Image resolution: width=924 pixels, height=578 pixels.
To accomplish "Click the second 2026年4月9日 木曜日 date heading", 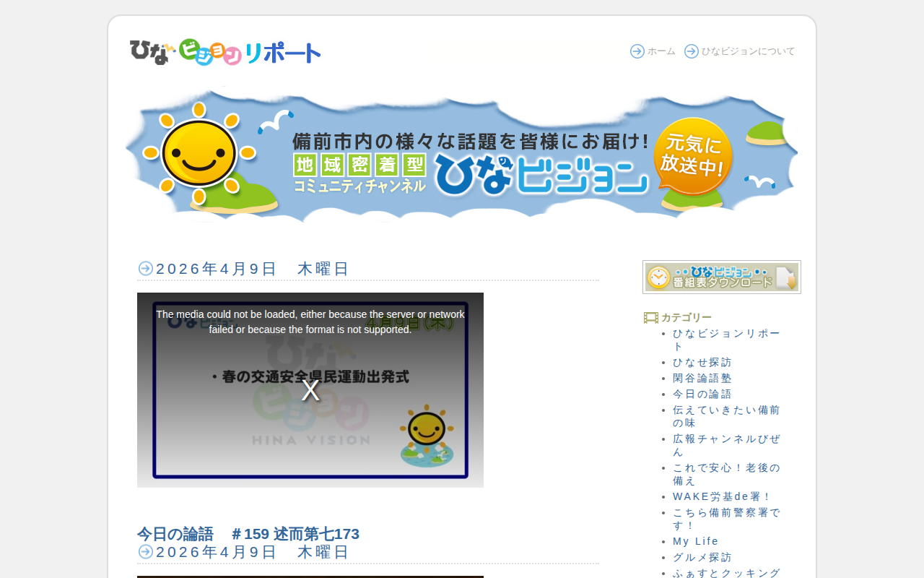I will pyautogui.click(x=253, y=552).
